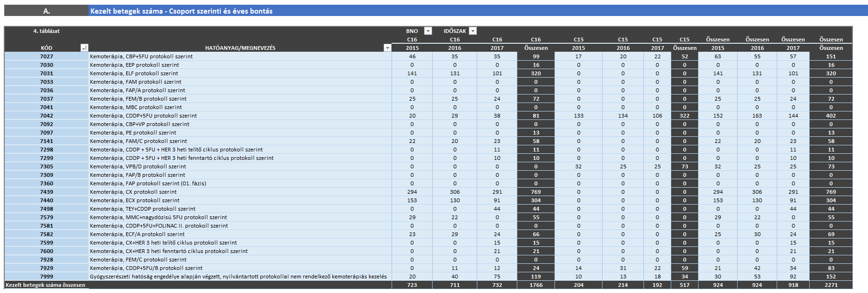Click the 'Kemoterápia, VPB/D protokoll szerint' cell
Viewport: 868px width, 293px height.
pos(137,166)
